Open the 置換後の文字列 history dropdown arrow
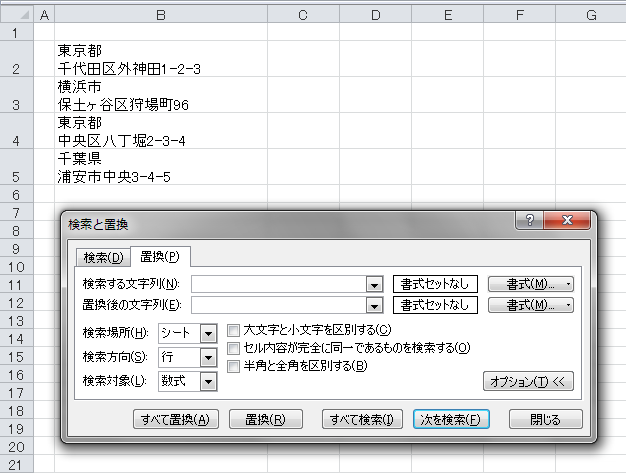This screenshot has height=473, width=626. coord(374,306)
